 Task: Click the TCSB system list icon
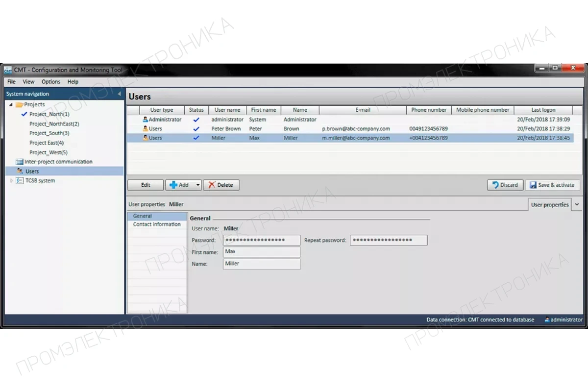(x=20, y=181)
